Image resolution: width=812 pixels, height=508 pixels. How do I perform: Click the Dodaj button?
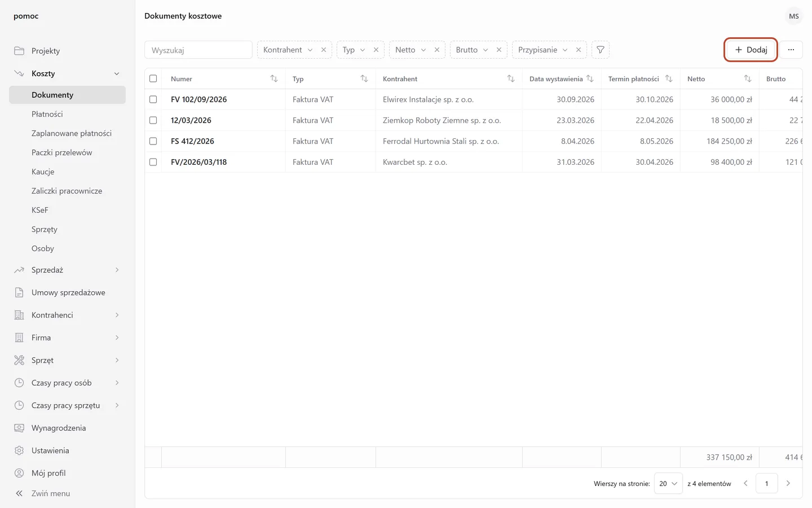point(751,50)
